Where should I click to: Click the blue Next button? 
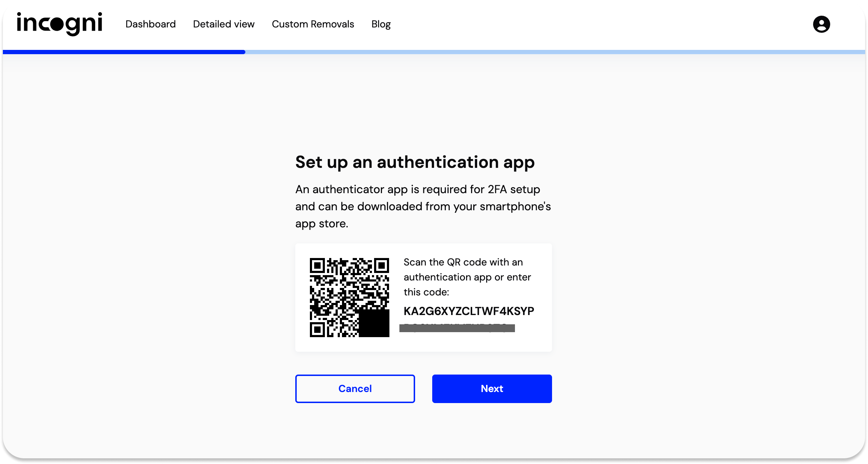pos(492,388)
